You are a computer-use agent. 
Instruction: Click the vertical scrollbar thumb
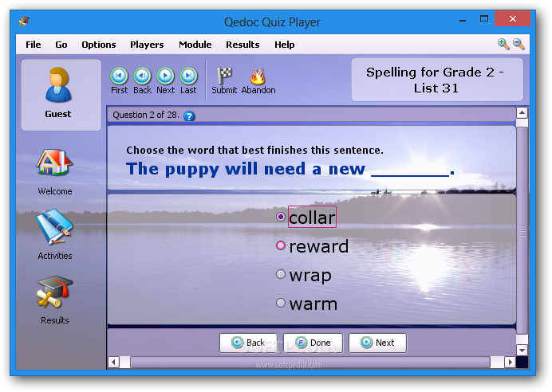tap(522, 231)
